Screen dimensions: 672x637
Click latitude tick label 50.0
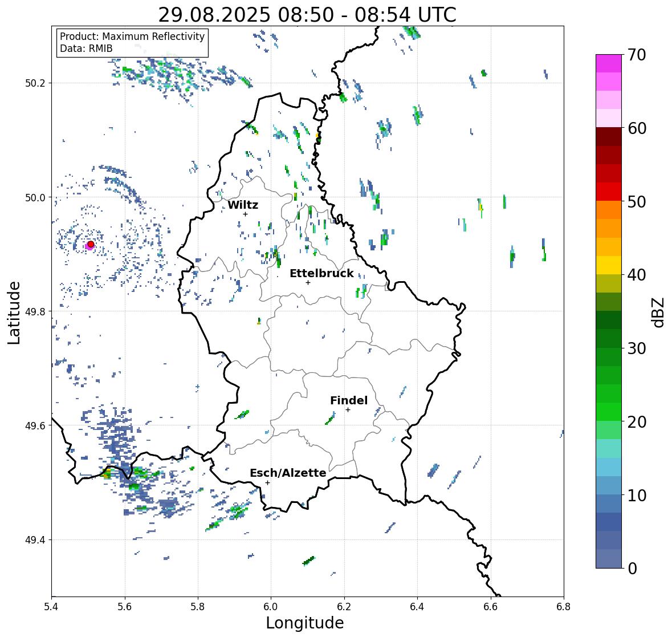[x=35, y=198]
